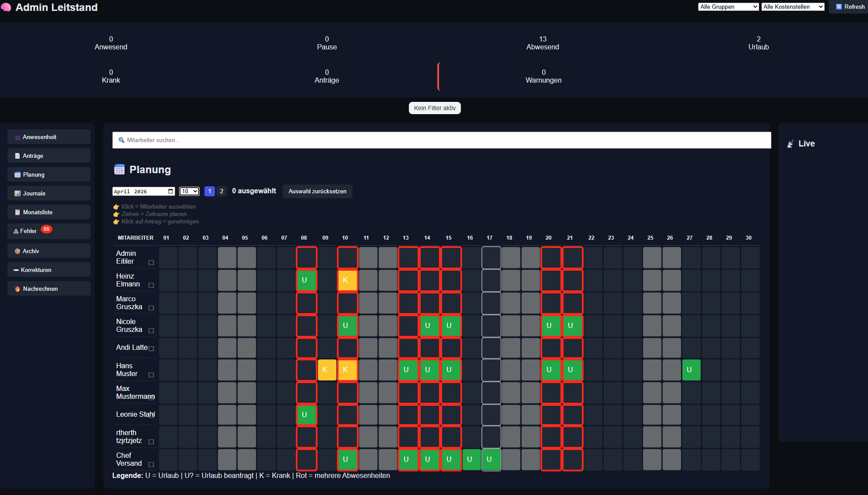Select Hans Muster's green Urlaub cell on the 27th
Screen dimensions: 868x495
tap(692, 370)
